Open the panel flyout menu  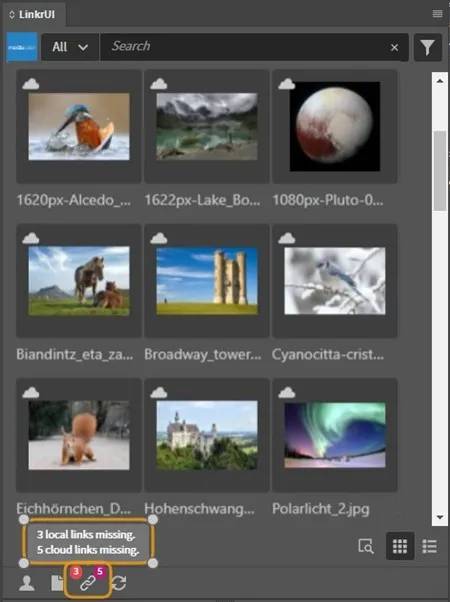point(437,14)
